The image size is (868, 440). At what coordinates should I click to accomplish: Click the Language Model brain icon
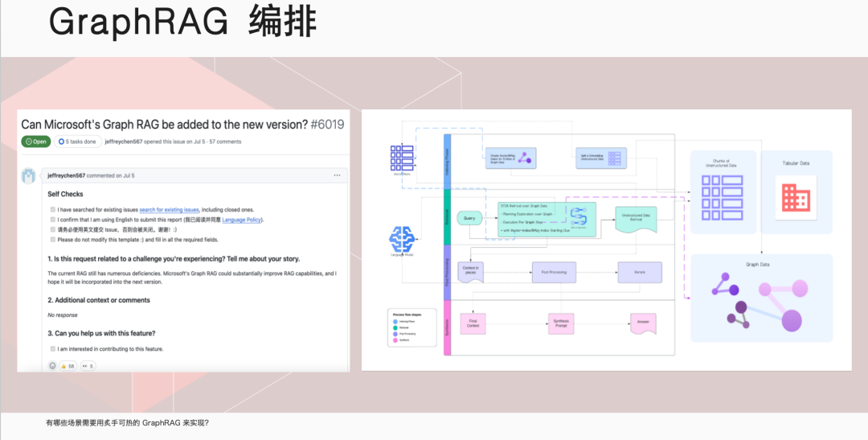[x=402, y=239]
